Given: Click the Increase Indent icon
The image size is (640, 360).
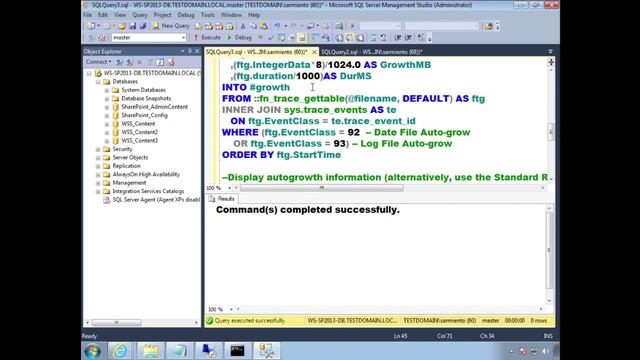Looking at the screenshot, I should [x=408, y=38].
